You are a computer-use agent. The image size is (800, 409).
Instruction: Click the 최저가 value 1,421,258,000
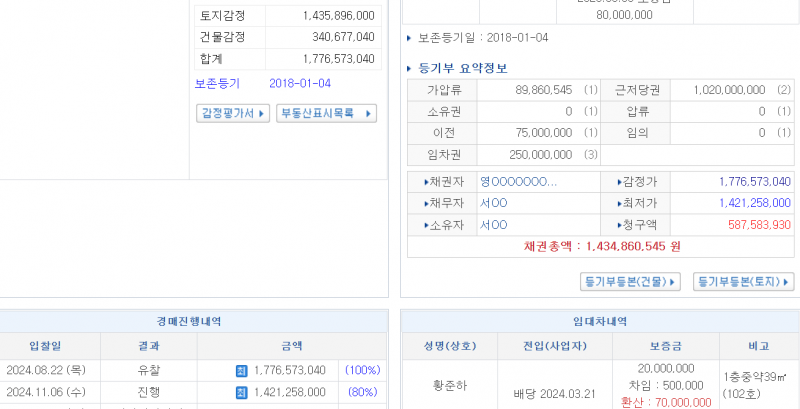click(x=754, y=203)
